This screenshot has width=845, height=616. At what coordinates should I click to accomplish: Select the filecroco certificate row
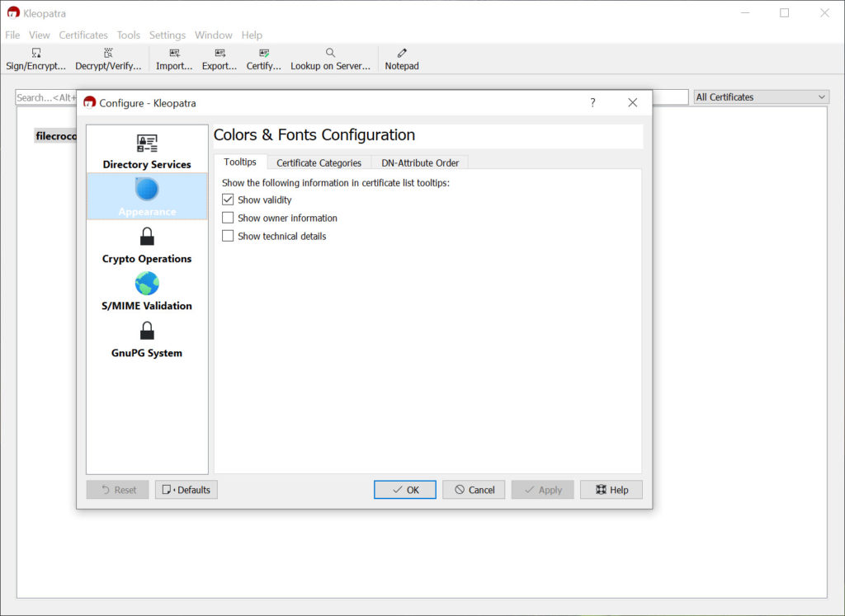[55, 136]
